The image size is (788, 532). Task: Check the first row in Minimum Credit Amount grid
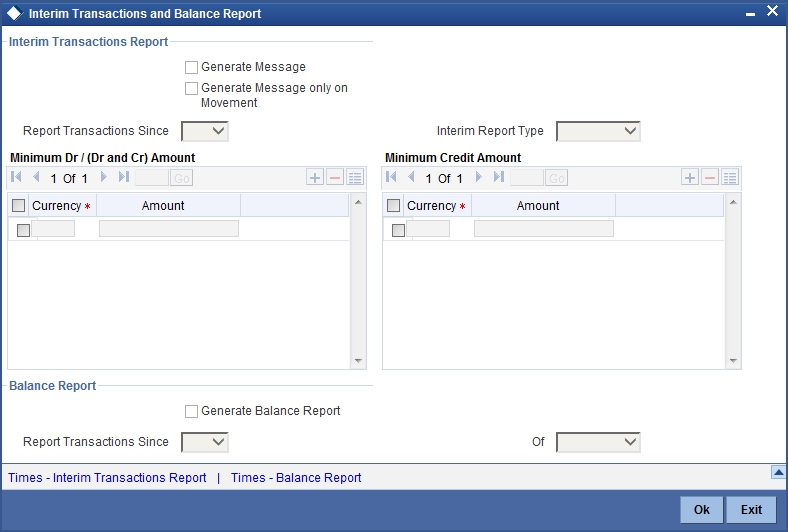[398, 230]
